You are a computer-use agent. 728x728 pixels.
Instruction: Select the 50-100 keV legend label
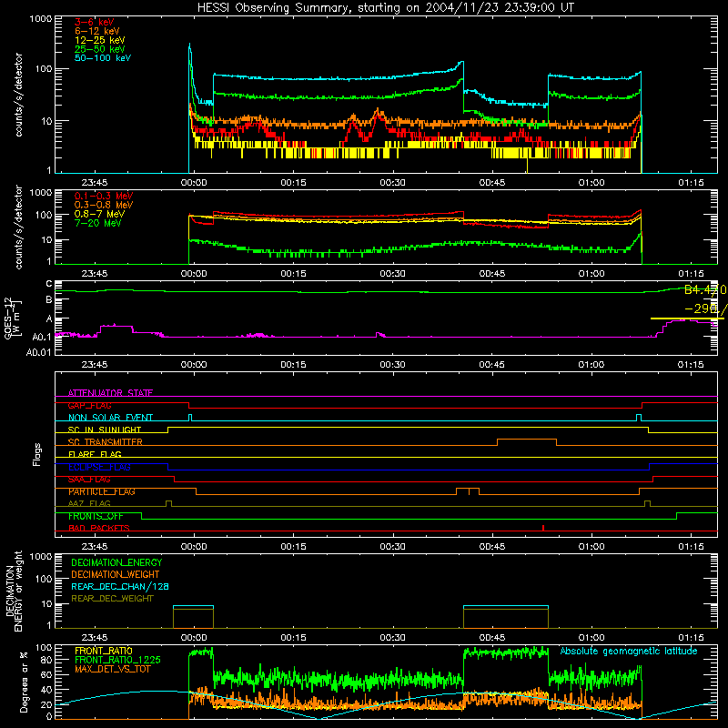click(x=103, y=57)
